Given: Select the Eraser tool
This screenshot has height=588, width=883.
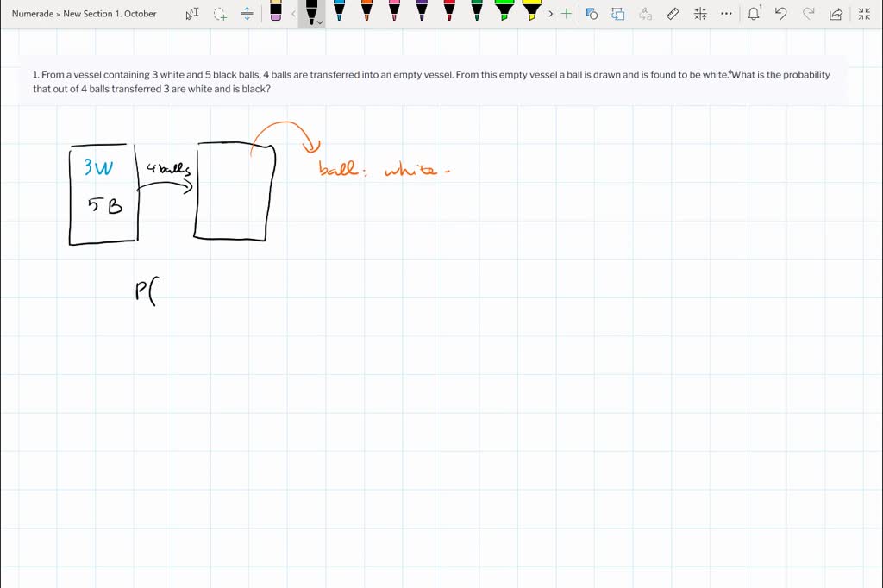Looking at the screenshot, I should pos(276,12).
